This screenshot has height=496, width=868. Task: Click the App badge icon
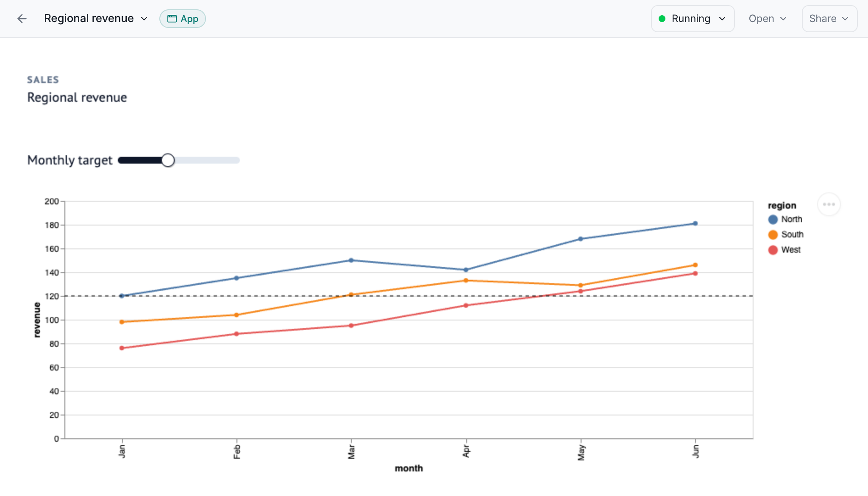172,19
